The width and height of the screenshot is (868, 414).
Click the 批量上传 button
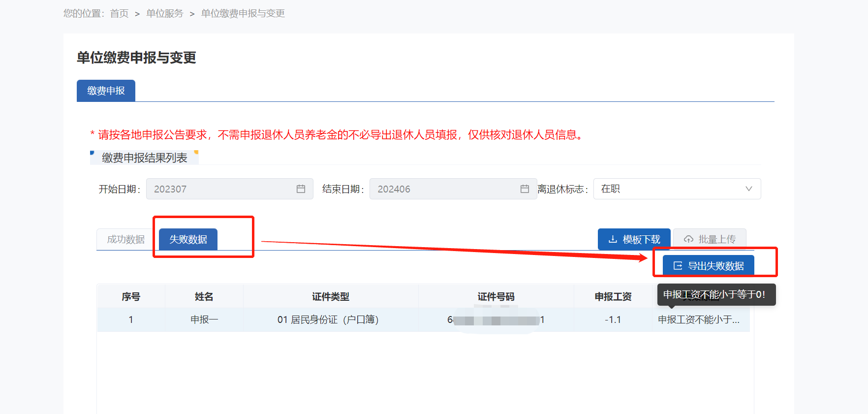click(x=710, y=239)
